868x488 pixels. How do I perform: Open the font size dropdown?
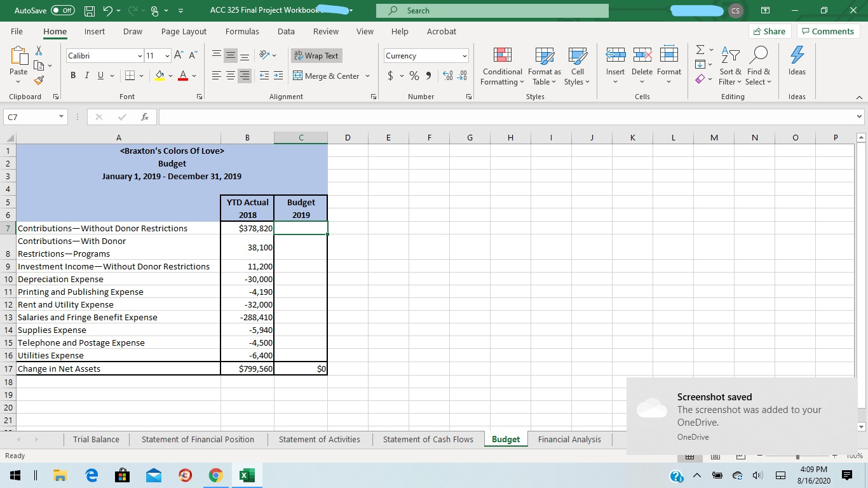166,55
